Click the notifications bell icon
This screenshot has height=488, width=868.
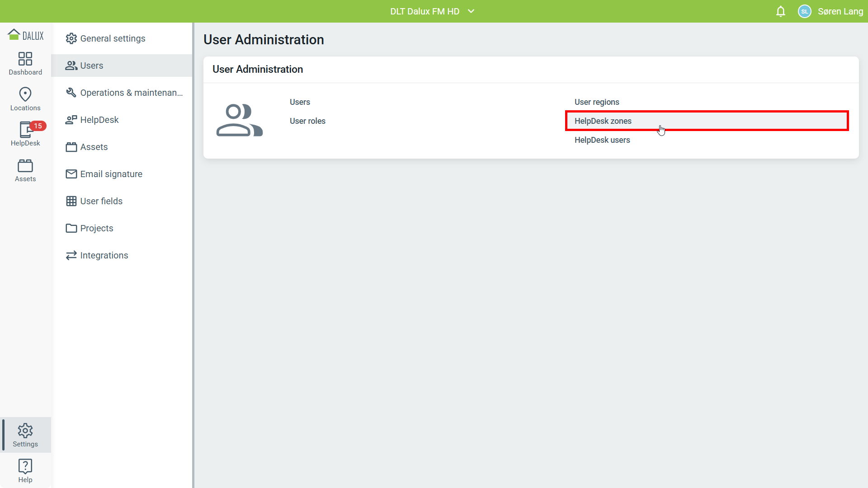click(781, 11)
